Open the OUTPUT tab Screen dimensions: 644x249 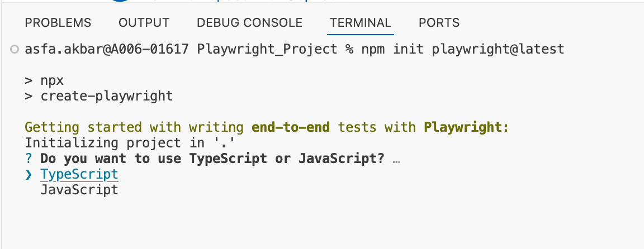pyautogui.click(x=144, y=23)
